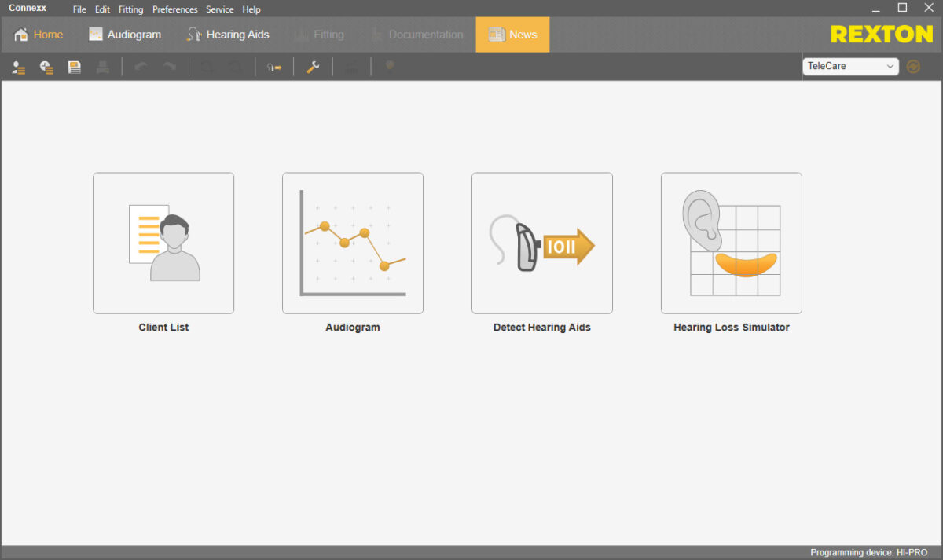Start Detect Hearing Aids

point(541,243)
